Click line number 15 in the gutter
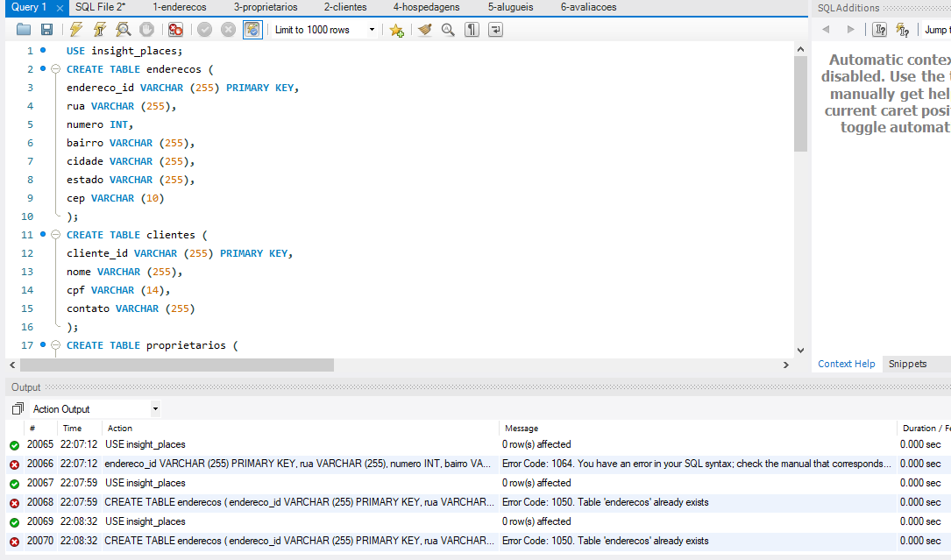Image resolution: width=951 pixels, height=560 pixels. pyautogui.click(x=27, y=308)
